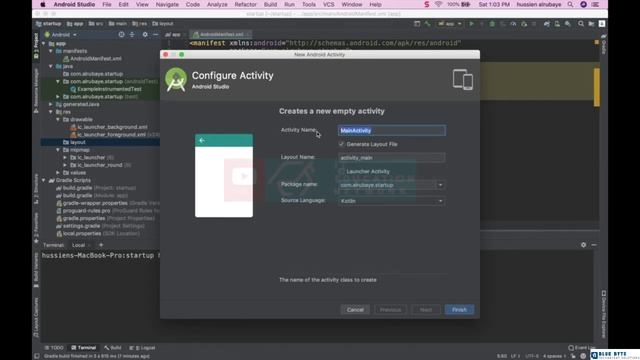Viewport: 640px width, 360px height.
Task: Collapse the manifests folder
Action: point(51,51)
